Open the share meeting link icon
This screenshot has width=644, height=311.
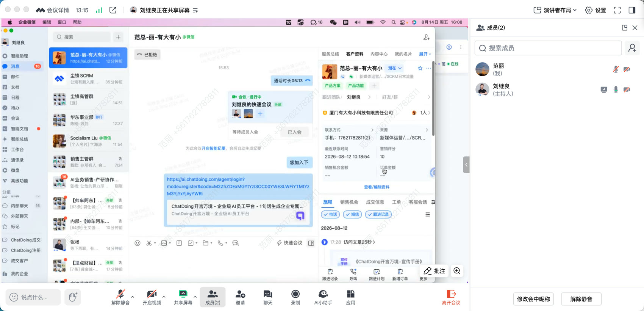coord(113,10)
